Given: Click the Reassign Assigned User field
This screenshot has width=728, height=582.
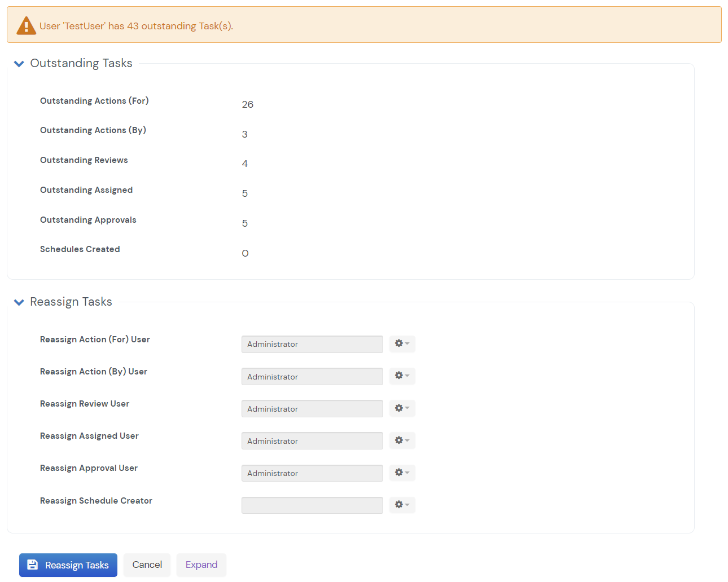Looking at the screenshot, I should click(312, 440).
